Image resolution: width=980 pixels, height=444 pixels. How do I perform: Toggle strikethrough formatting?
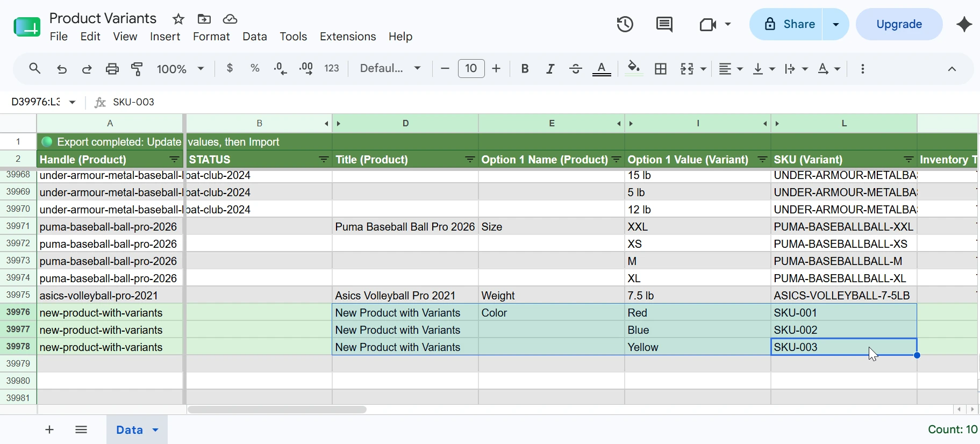(576, 69)
